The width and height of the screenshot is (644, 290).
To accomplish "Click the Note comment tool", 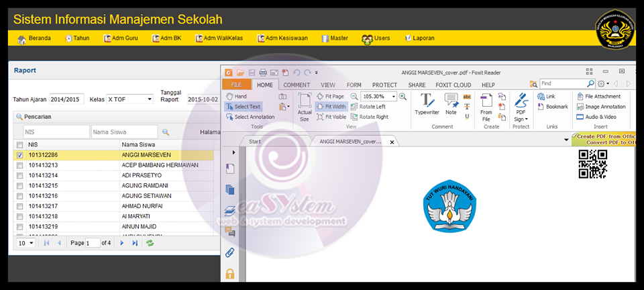I will pyautogui.click(x=451, y=104).
